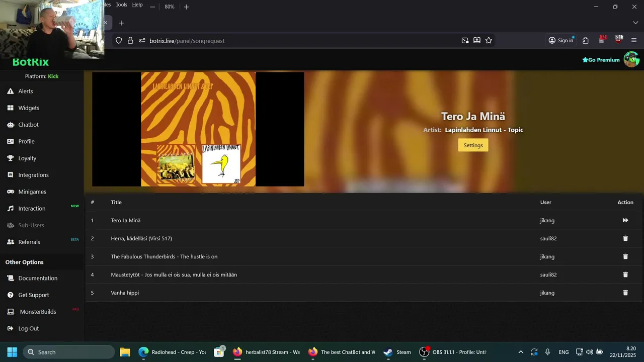Open the Alerts panel icon
The height and width of the screenshot is (362, 644).
(x=10, y=91)
